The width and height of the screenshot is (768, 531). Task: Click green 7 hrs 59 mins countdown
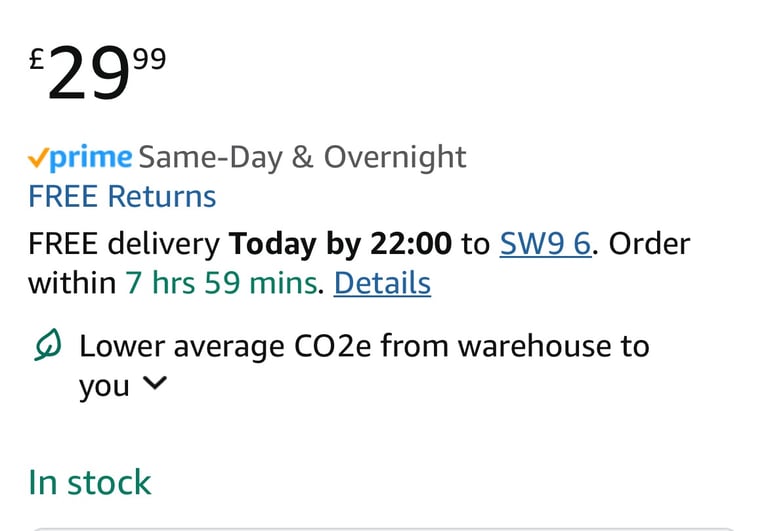tap(222, 283)
